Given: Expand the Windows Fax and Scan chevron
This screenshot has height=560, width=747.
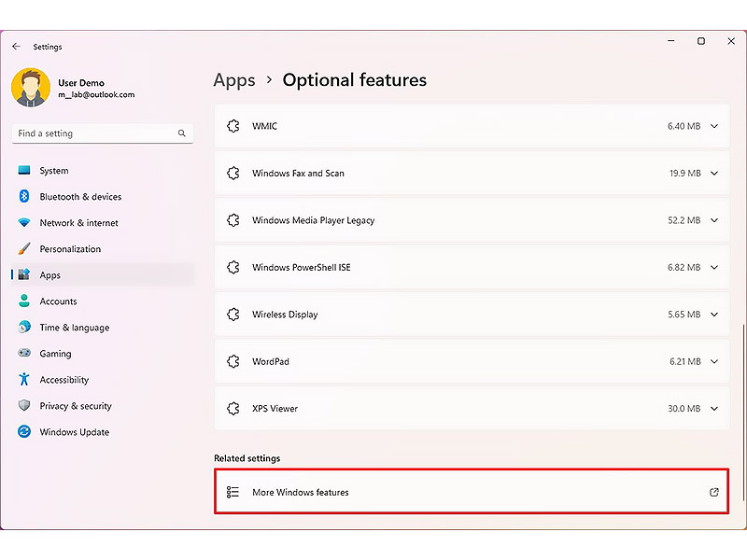Looking at the screenshot, I should point(714,174).
